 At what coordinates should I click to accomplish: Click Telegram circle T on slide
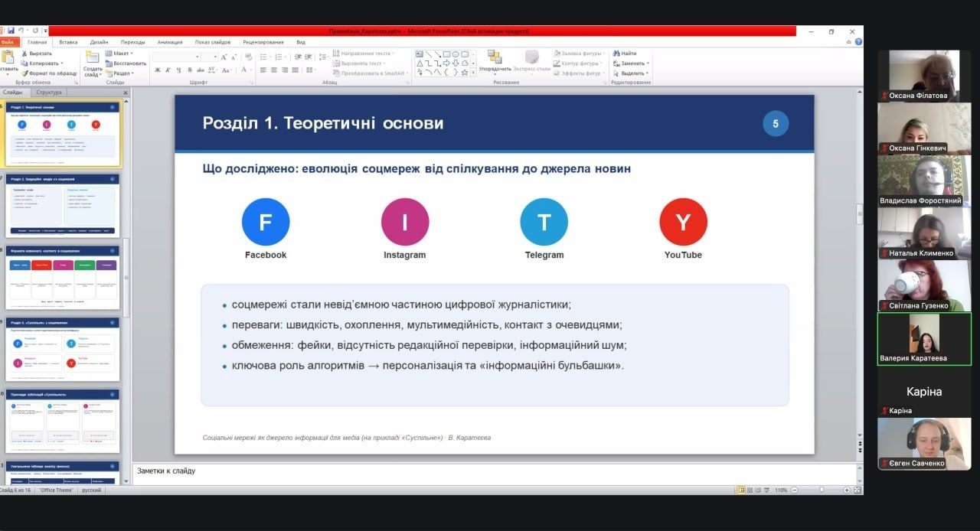tap(544, 222)
